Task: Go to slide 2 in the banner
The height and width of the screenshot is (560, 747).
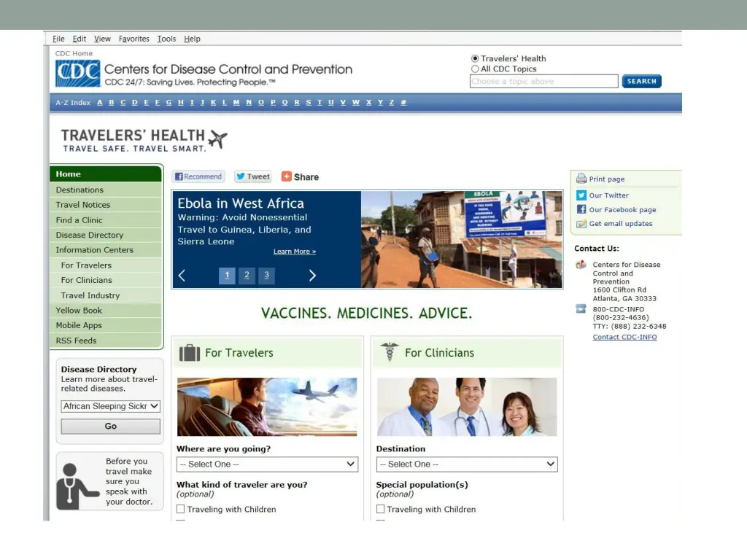Action: 247,275
